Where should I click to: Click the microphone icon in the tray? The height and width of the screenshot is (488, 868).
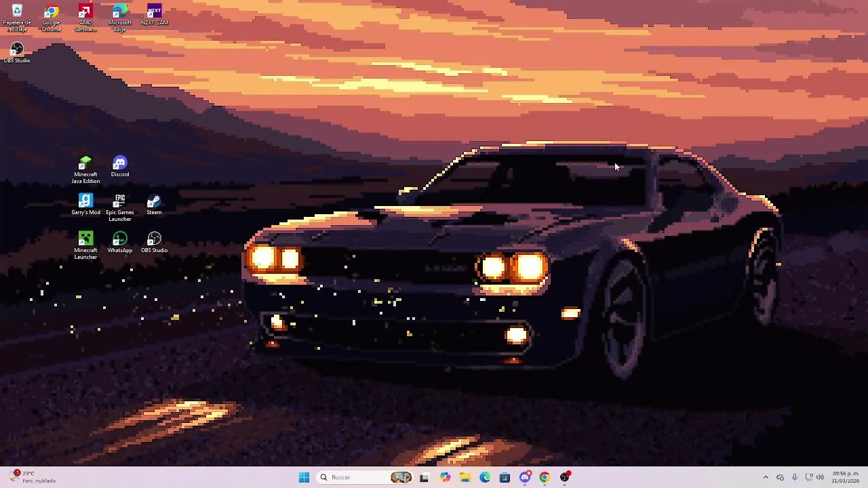(x=794, y=477)
